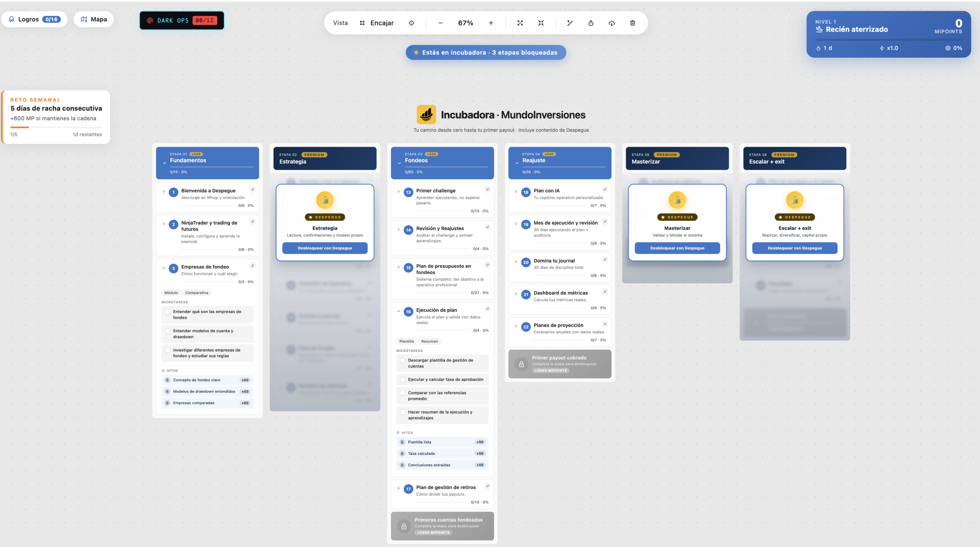Pin the Ejecución de plan module
This screenshot has height=547, width=980.
tap(487, 309)
